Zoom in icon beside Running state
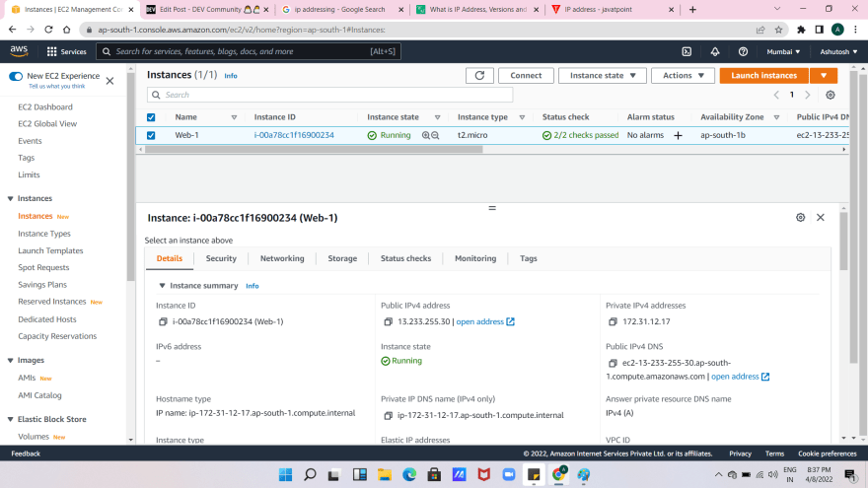This screenshot has height=488, width=868. click(x=425, y=135)
